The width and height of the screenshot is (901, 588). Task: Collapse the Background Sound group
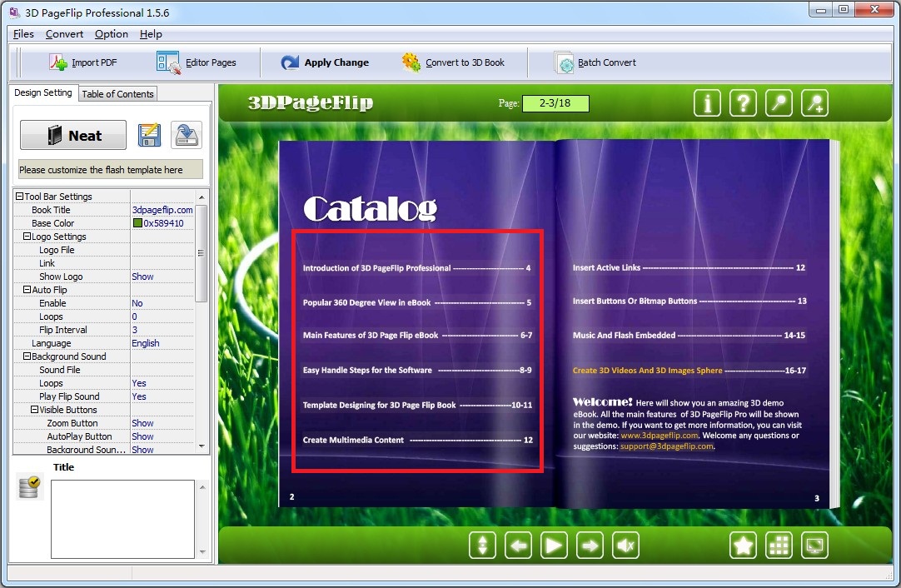(x=27, y=356)
